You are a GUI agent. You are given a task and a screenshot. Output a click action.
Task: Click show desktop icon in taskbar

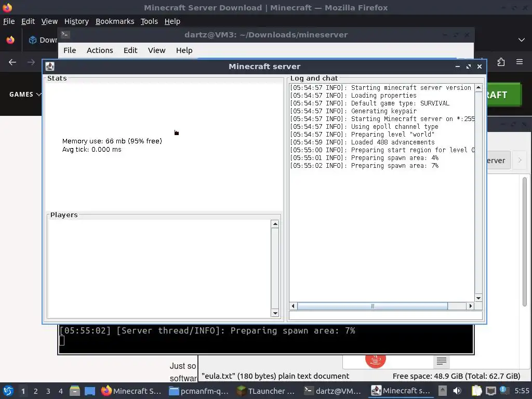coord(90,391)
